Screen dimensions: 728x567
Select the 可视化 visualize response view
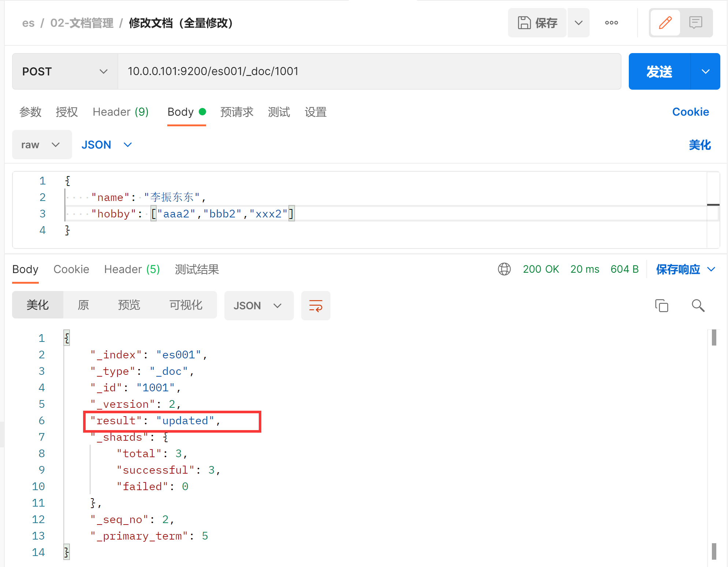tap(186, 305)
